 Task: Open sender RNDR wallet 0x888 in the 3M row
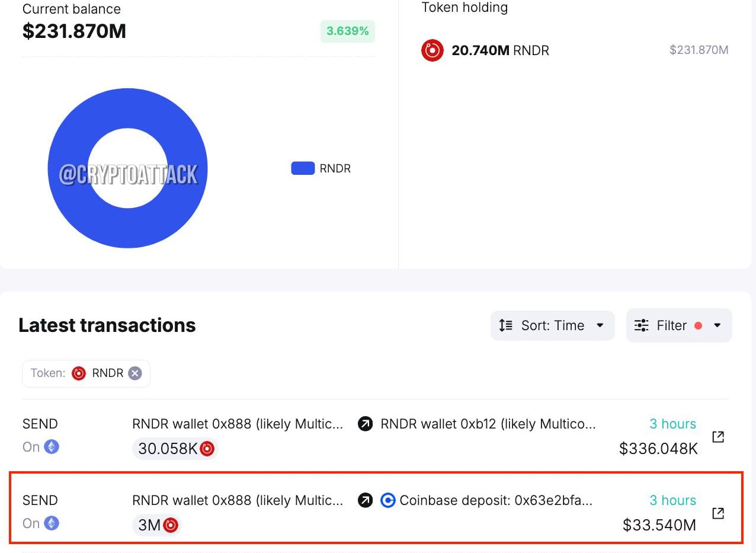pyautogui.click(x=238, y=500)
